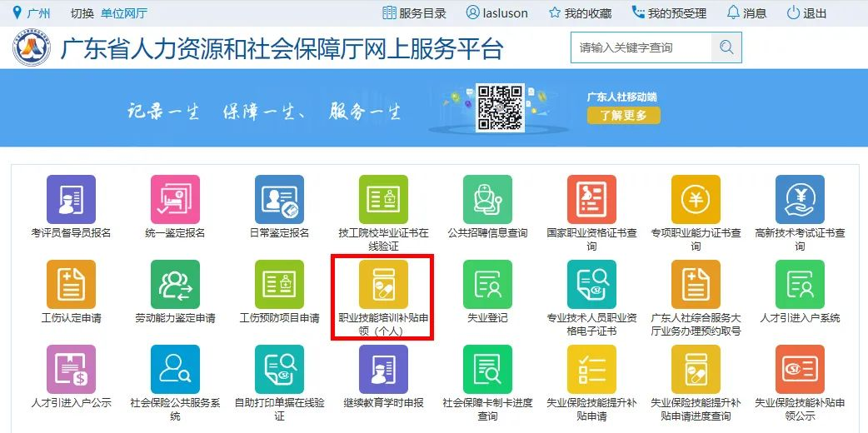The width and height of the screenshot is (868, 433).
Task: Open 失业登记 icon
Action: tap(487, 284)
